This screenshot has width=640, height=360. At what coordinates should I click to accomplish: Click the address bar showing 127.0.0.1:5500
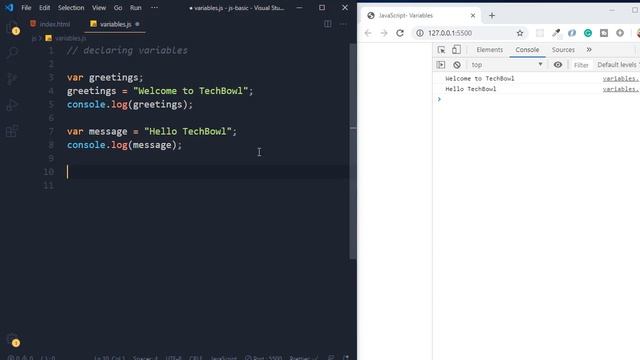click(469, 33)
